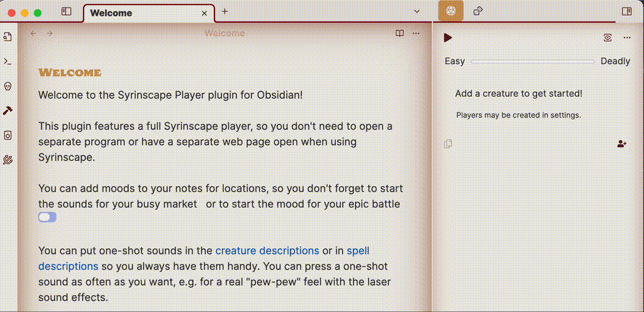Viewport: 644px width, 312px height.
Task: Close the Welcome tab
Action: pyautogui.click(x=204, y=13)
